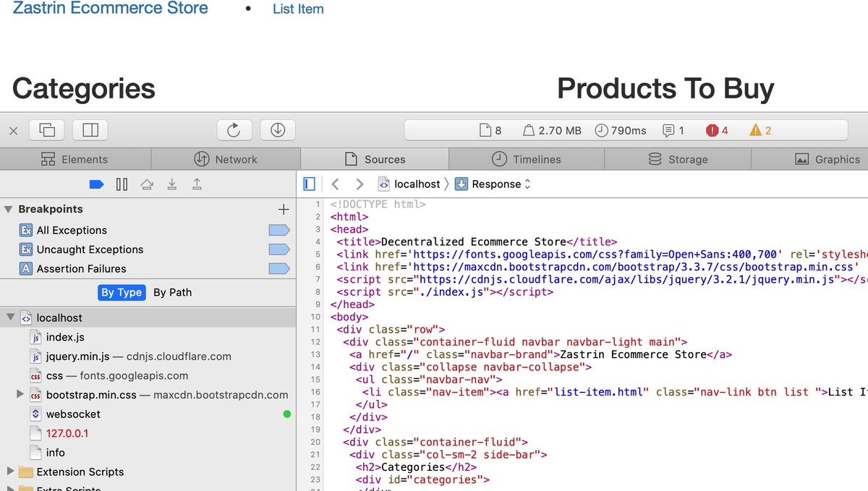Follow the List Item link
The width and height of the screenshot is (868, 491).
pyautogui.click(x=298, y=9)
